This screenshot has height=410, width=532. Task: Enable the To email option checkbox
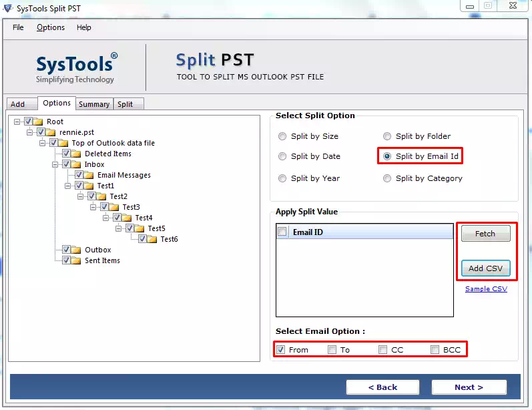332,350
